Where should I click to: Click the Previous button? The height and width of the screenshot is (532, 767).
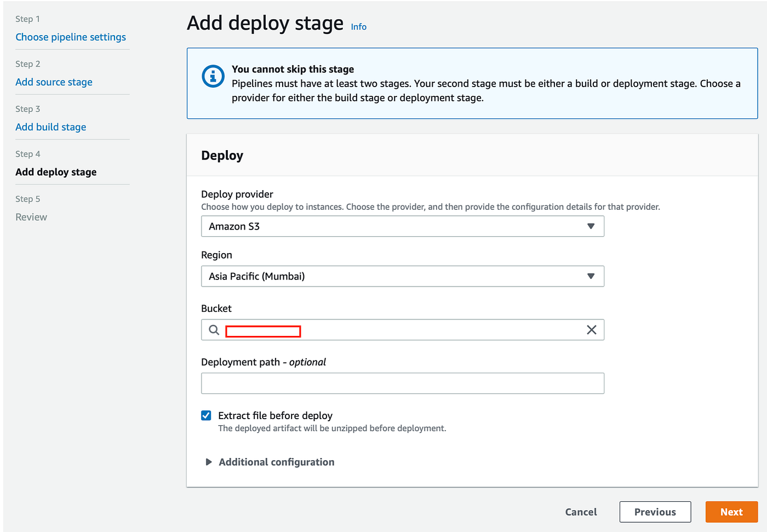[655, 511]
